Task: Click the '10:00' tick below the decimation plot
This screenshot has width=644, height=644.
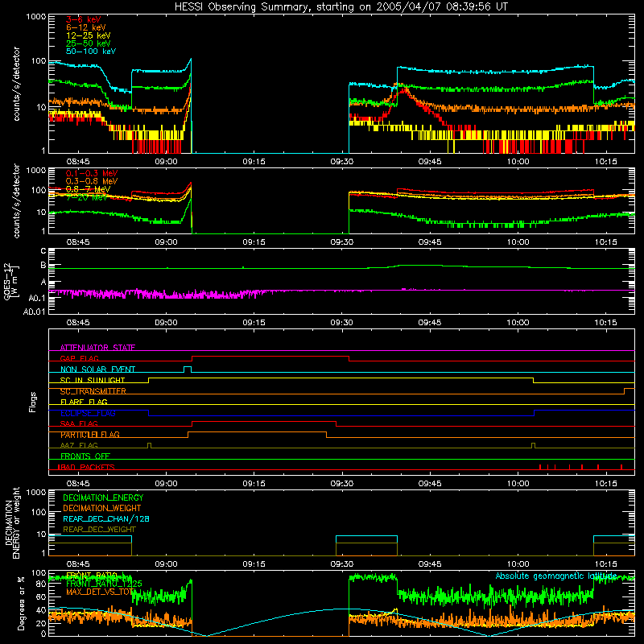Action: click(518, 564)
